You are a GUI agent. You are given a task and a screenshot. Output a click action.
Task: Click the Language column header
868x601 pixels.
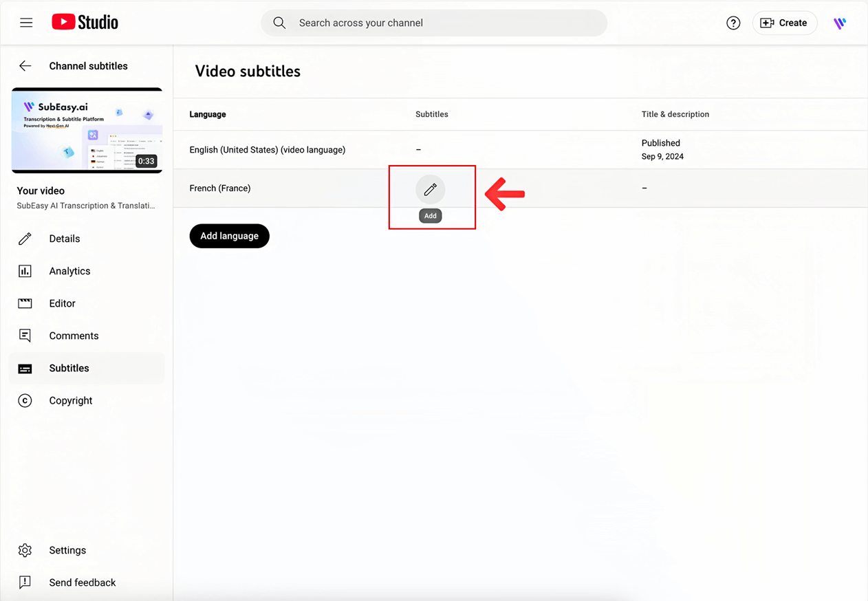click(208, 114)
